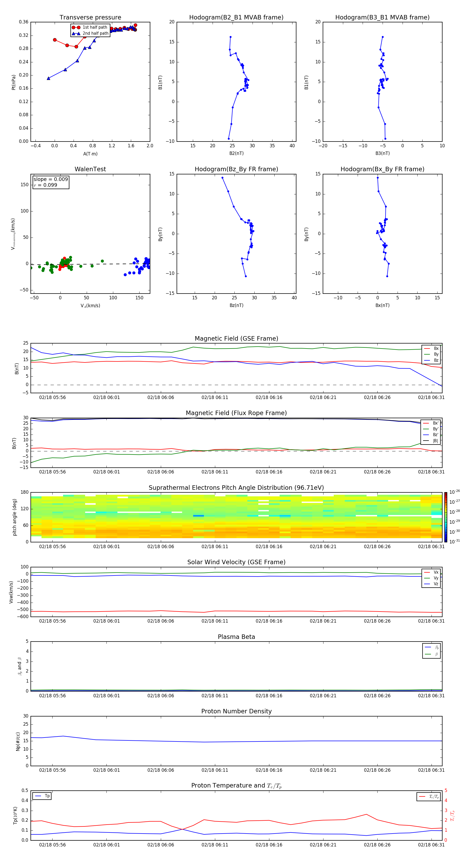Click the 'Pt(nPa)' y-axis label
473x868 pixels.
click(x=14, y=82)
